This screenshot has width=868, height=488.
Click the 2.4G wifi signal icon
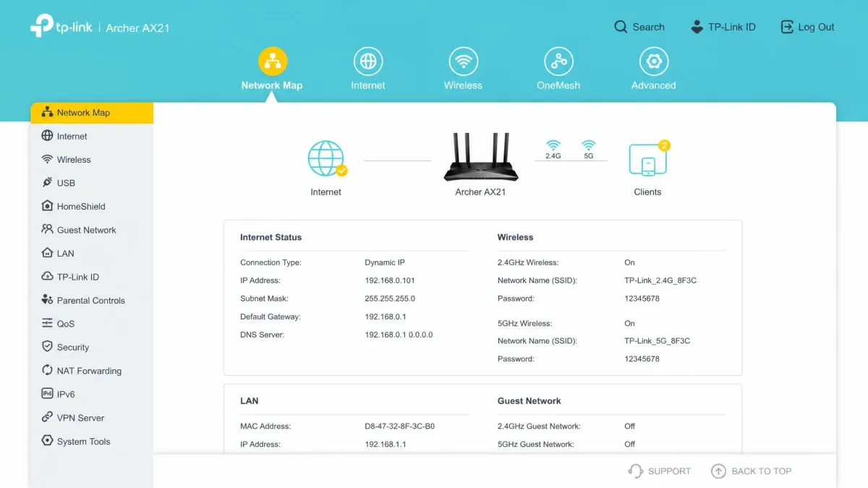553,145
